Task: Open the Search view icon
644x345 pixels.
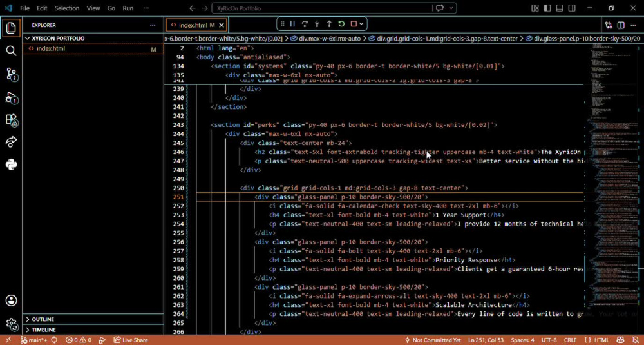Action: [11, 51]
